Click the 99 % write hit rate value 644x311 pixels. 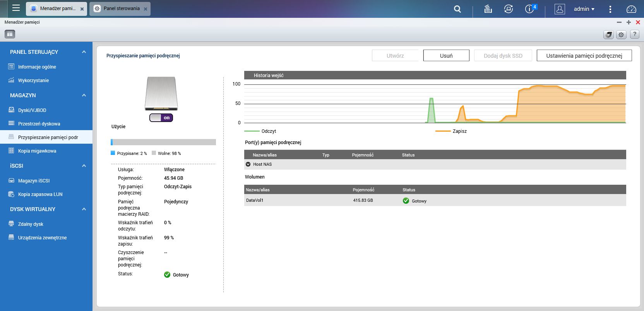(169, 238)
